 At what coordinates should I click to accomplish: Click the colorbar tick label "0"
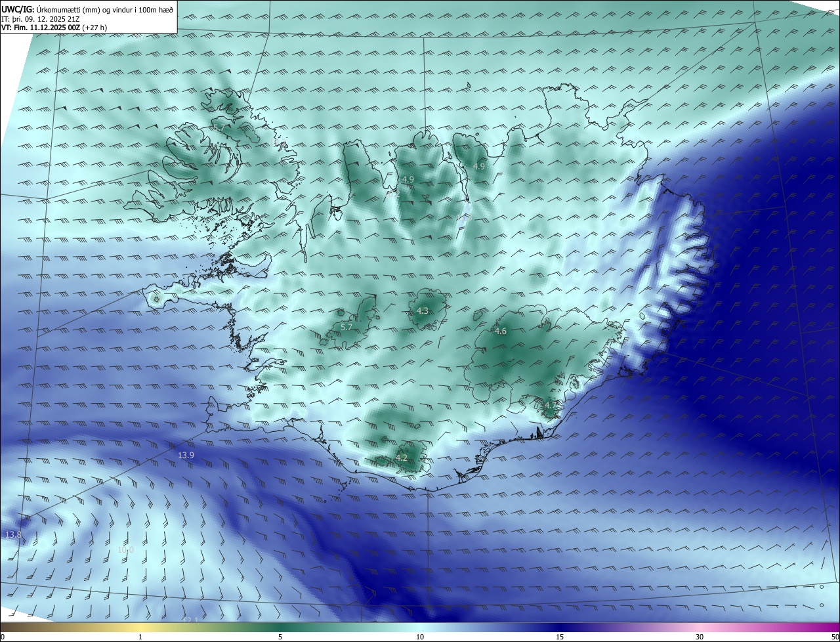click(3, 637)
